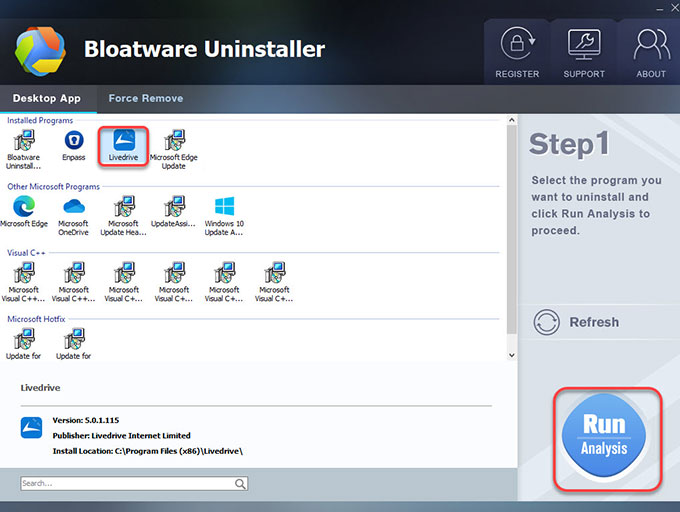
Task: Select the Livedrive program in Installed Programs
Action: pyautogui.click(x=124, y=146)
